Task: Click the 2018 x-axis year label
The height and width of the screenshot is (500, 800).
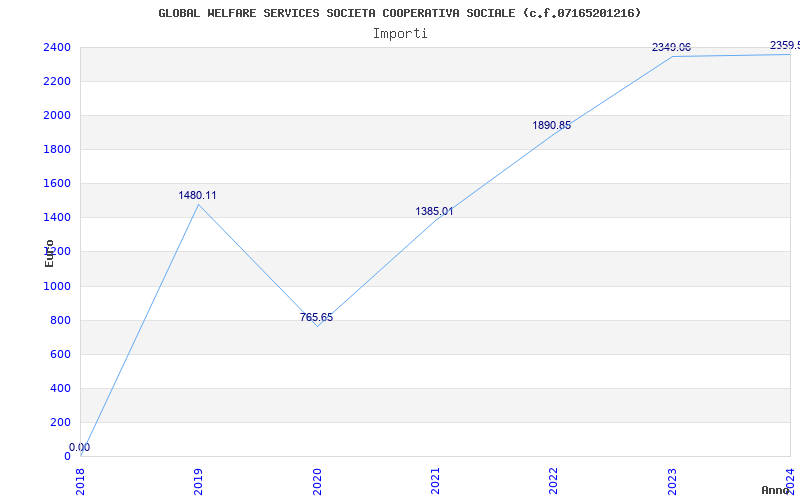Action: (80, 481)
